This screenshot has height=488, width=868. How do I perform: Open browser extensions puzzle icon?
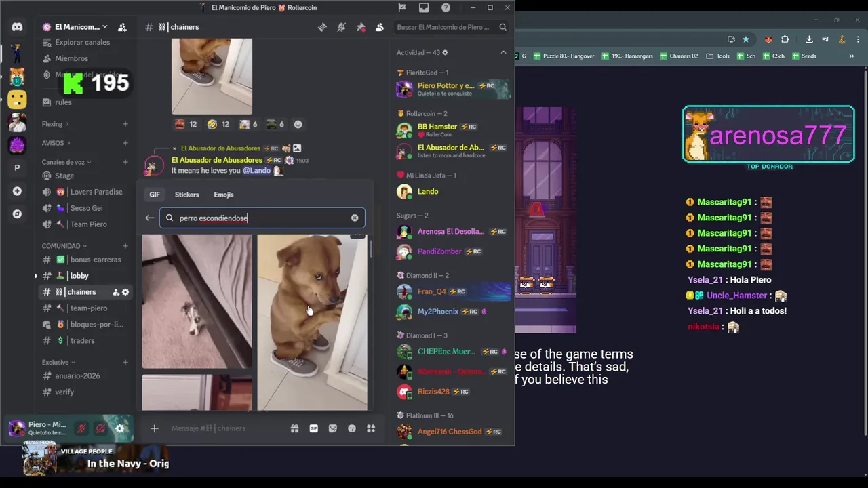(x=785, y=39)
